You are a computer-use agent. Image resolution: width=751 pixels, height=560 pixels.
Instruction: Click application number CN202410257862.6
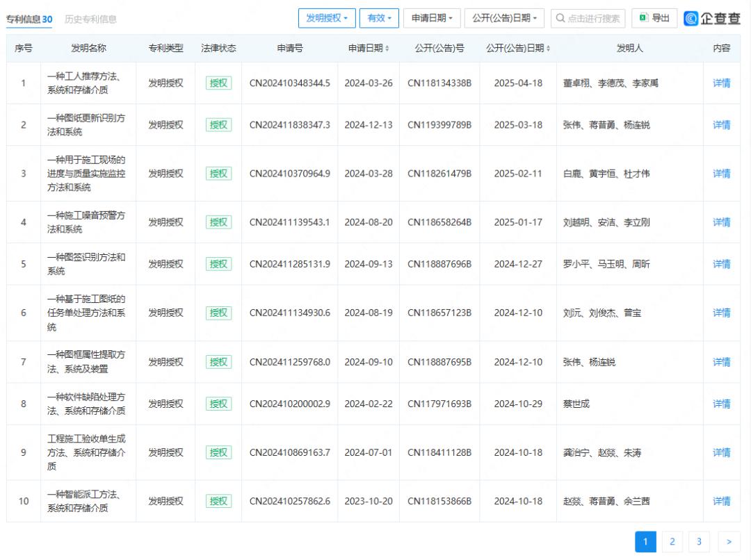tap(290, 501)
